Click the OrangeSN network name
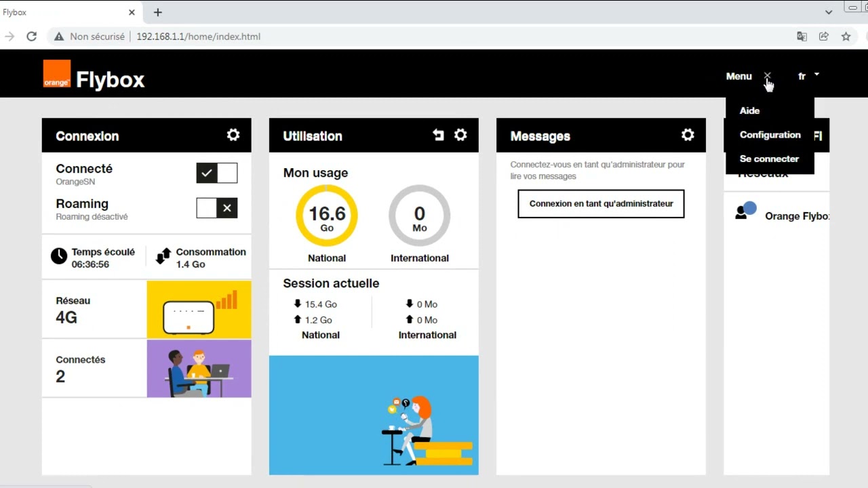 tap(75, 182)
